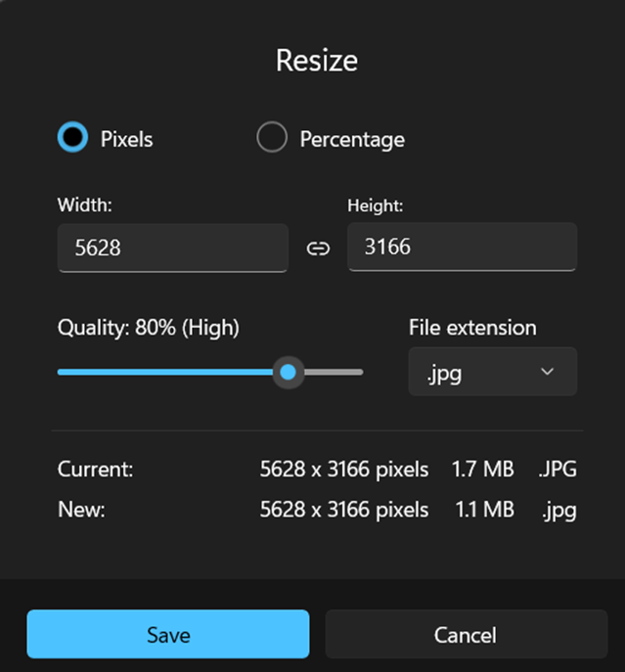Click the Pixels label text
The height and width of the screenshot is (672, 625).
point(127,139)
